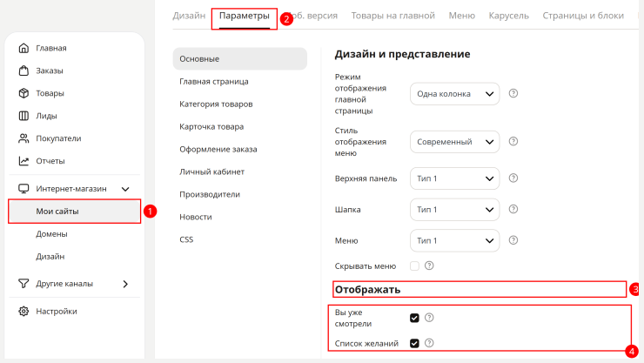The width and height of the screenshot is (644, 363).
Task: Switch to Товары на главной tab
Action: (393, 16)
